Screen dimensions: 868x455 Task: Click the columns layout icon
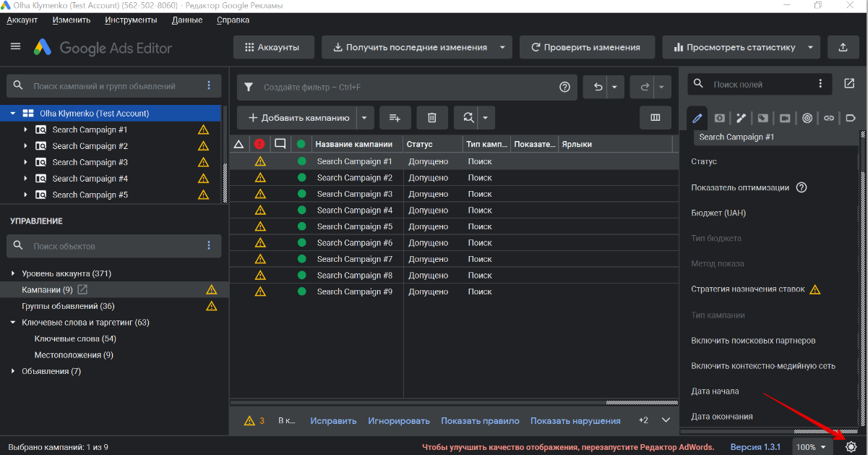pos(656,118)
